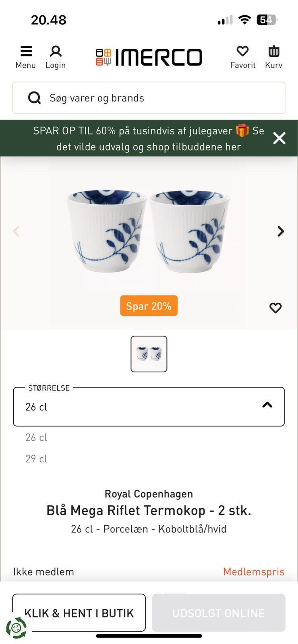298x644 pixels.
Task: Tap the search magnifier icon
Action: [34, 98]
